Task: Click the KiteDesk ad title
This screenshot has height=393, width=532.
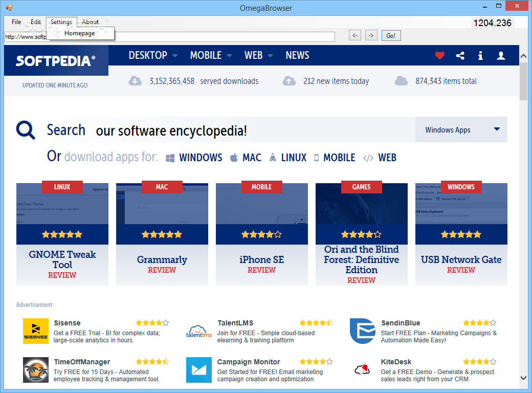Action: click(x=396, y=362)
